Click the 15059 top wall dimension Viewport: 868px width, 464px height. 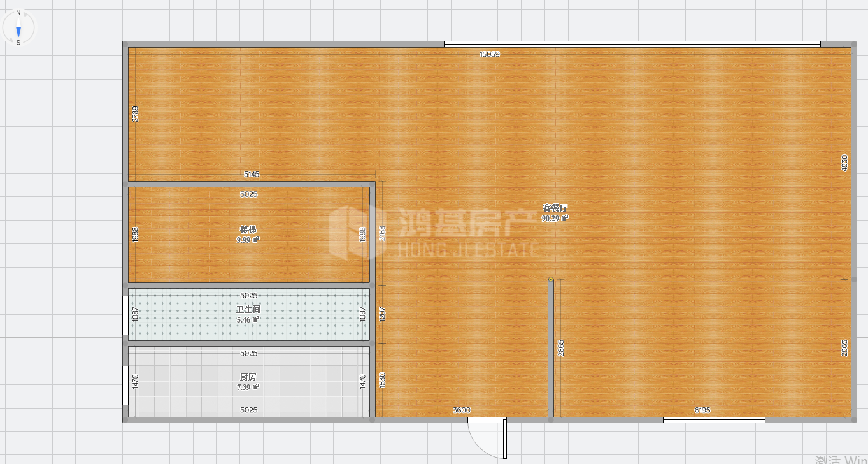tap(489, 55)
